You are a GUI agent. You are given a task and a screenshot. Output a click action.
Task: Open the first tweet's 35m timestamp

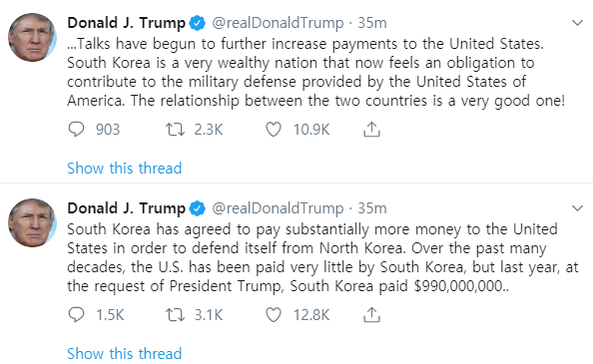(x=372, y=23)
